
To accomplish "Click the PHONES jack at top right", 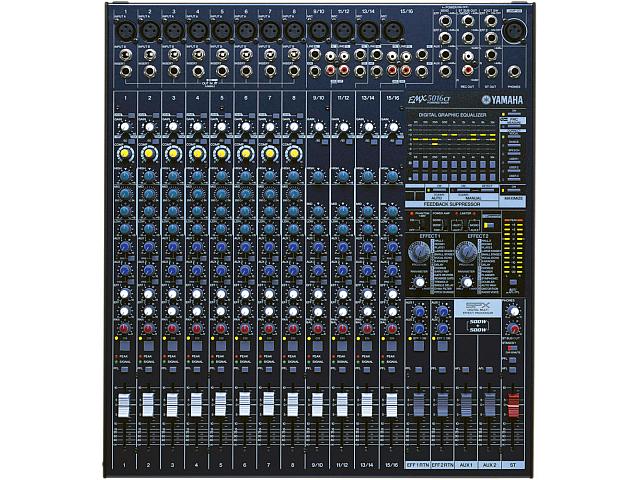I will (514, 71).
